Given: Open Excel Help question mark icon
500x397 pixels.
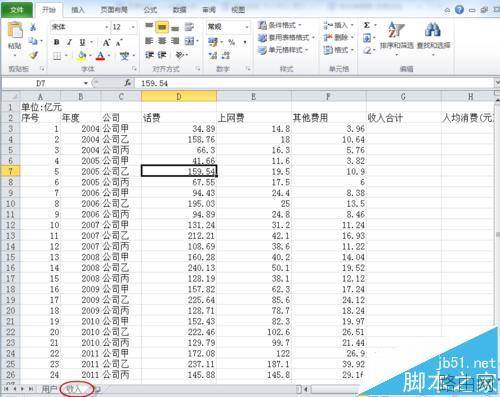Looking at the screenshot, I should coord(459,10).
